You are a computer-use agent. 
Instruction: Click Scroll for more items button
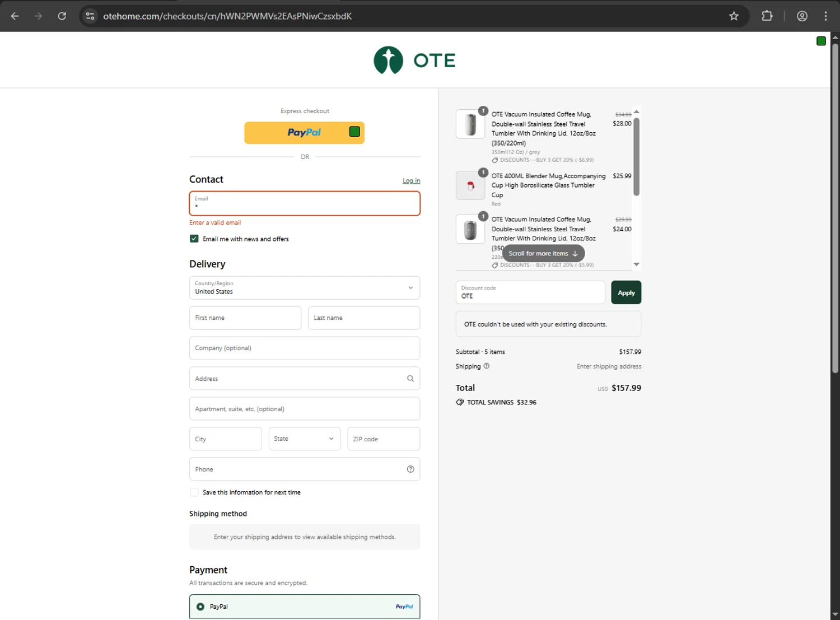543,253
